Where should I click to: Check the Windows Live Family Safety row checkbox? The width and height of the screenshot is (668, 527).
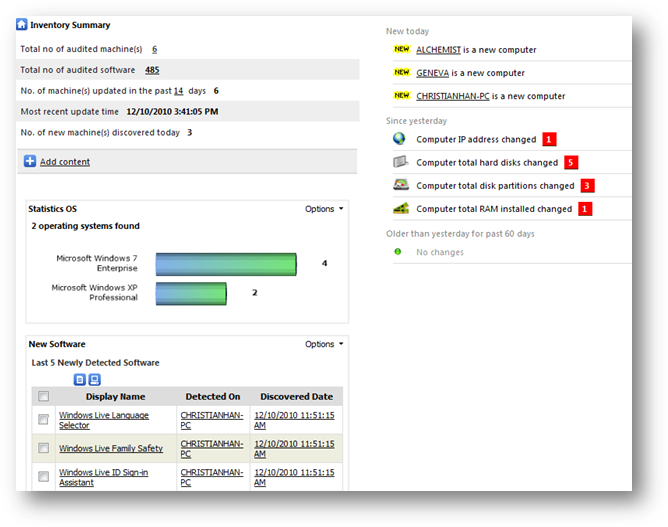(43, 448)
